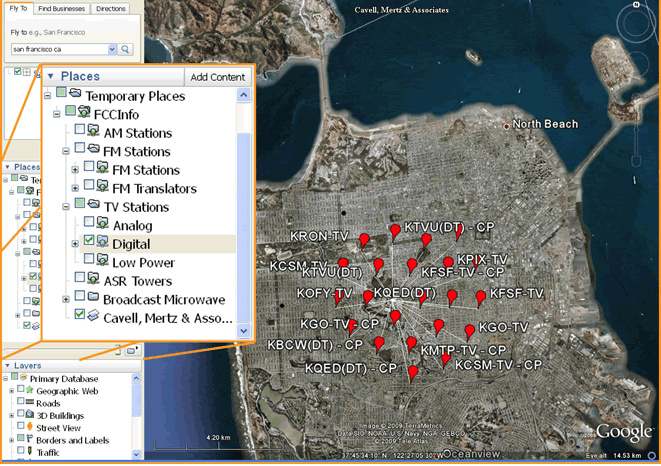Uncheck Cavell, Mertz & Asso... in enlarged panel
Screen dimensions: 661x466
click(80, 314)
